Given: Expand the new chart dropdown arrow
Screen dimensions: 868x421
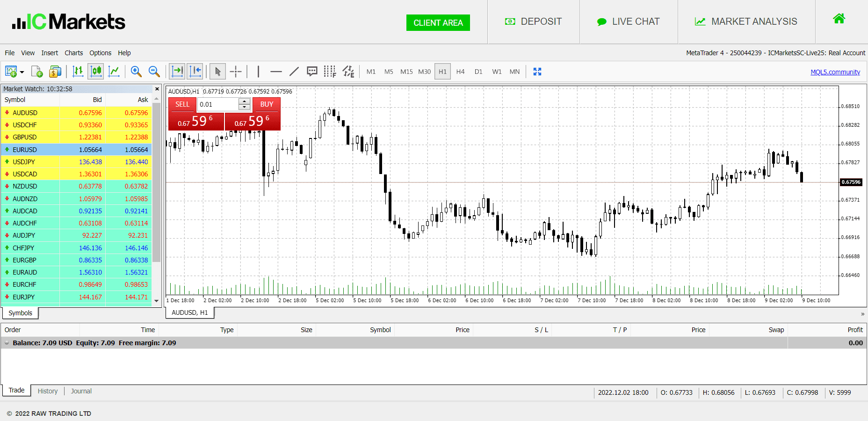Looking at the screenshot, I should pyautogui.click(x=22, y=72).
